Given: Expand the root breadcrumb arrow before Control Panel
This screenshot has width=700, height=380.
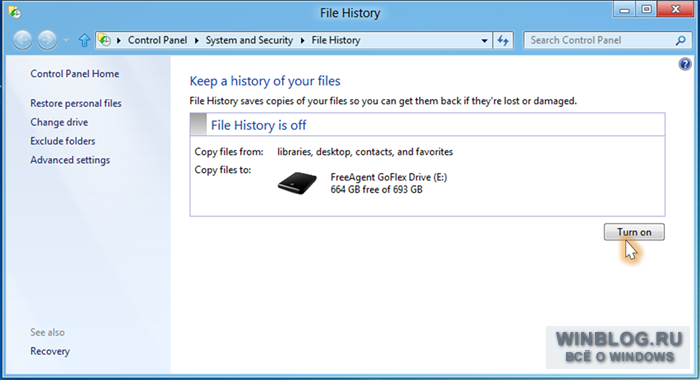Looking at the screenshot, I should tap(119, 41).
